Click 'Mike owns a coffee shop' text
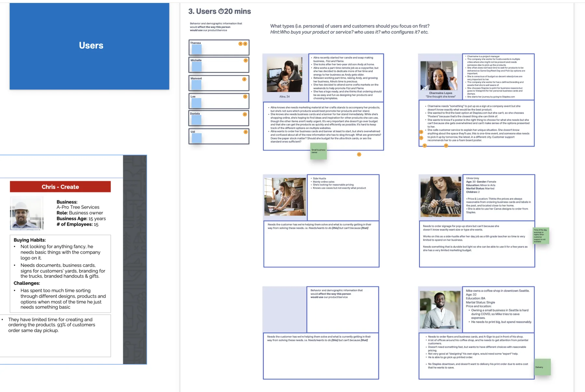The width and height of the screenshot is (585, 392). tap(498, 291)
